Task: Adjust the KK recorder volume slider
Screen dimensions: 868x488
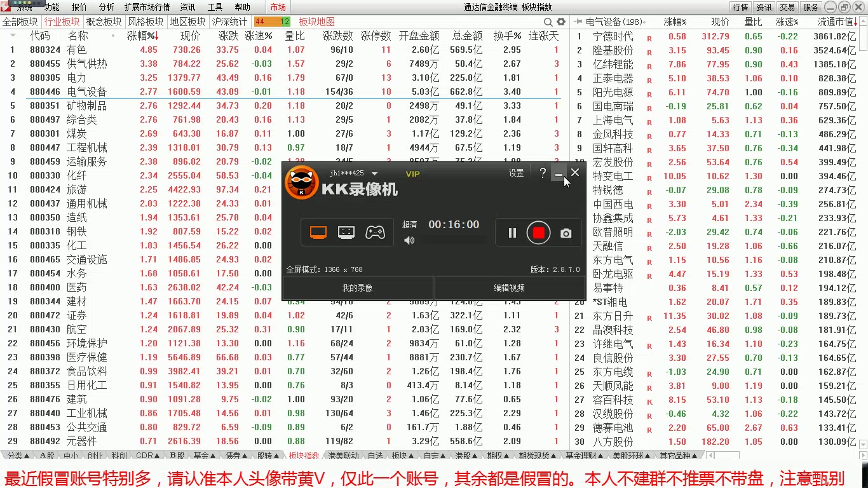Action: click(454, 240)
